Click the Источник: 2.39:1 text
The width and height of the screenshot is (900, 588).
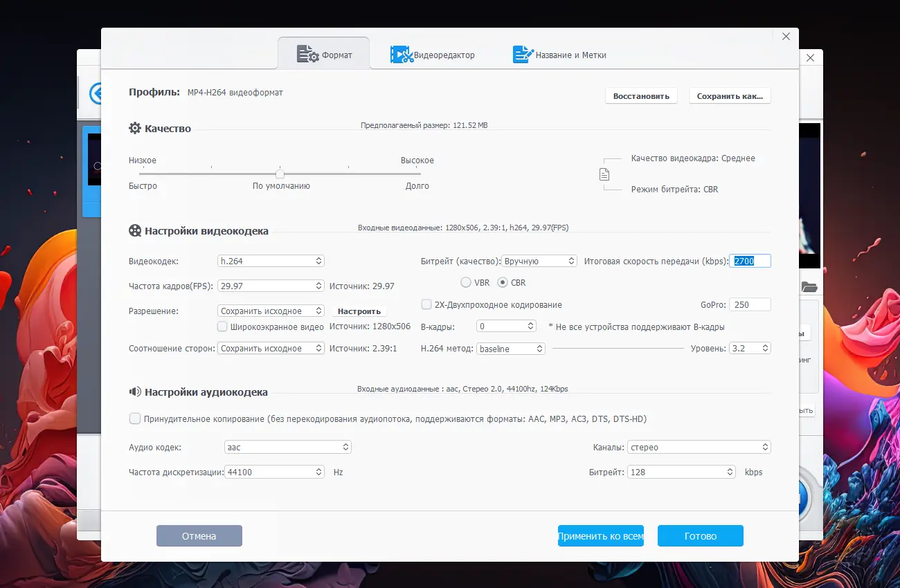tap(363, 349)
